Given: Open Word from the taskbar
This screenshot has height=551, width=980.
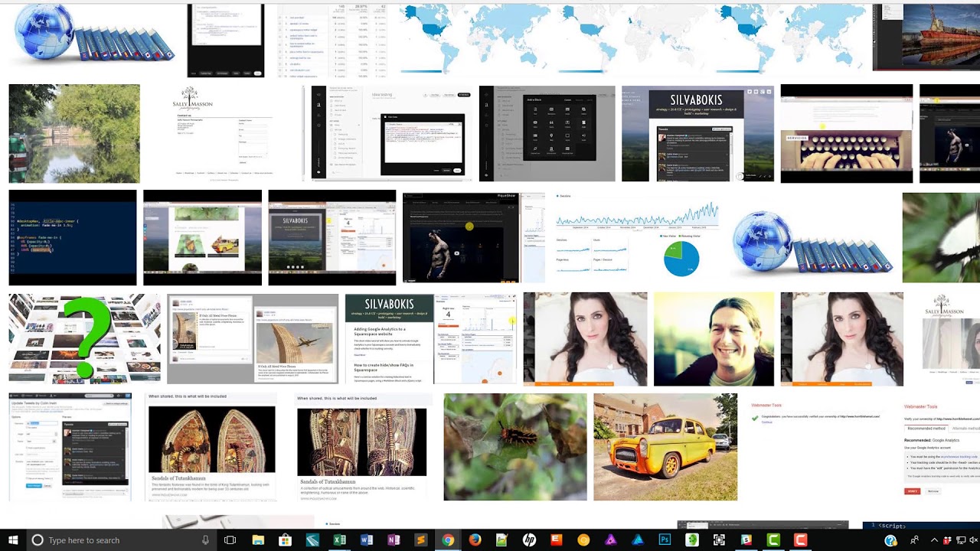Looking at the screenshot, I should [x=366, y=540].
